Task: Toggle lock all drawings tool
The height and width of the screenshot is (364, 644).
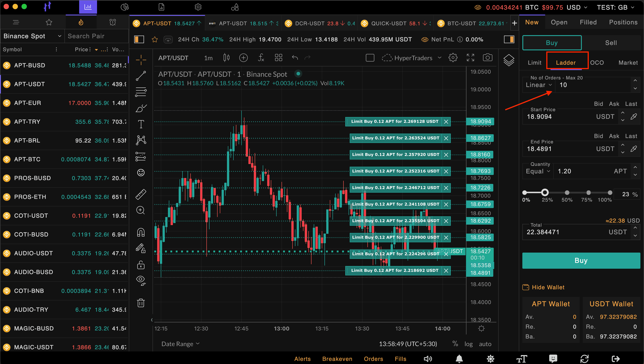Action: tap(141, 265)
